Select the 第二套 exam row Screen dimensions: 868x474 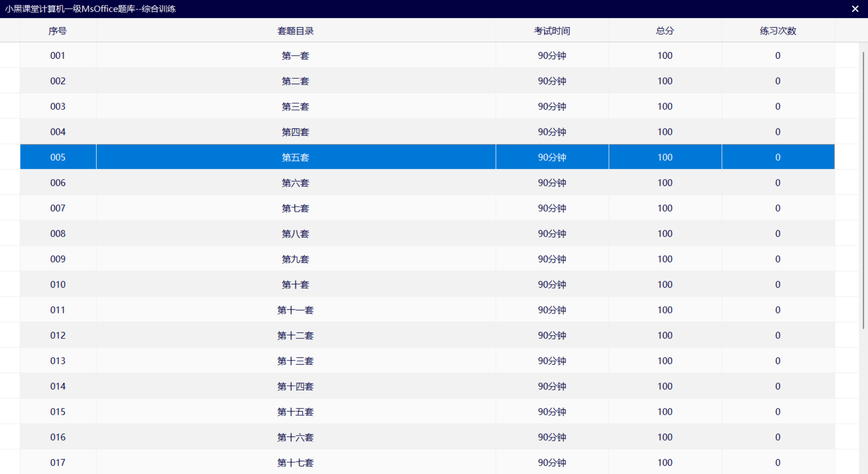pyautogui.click(x=295, y=81)
